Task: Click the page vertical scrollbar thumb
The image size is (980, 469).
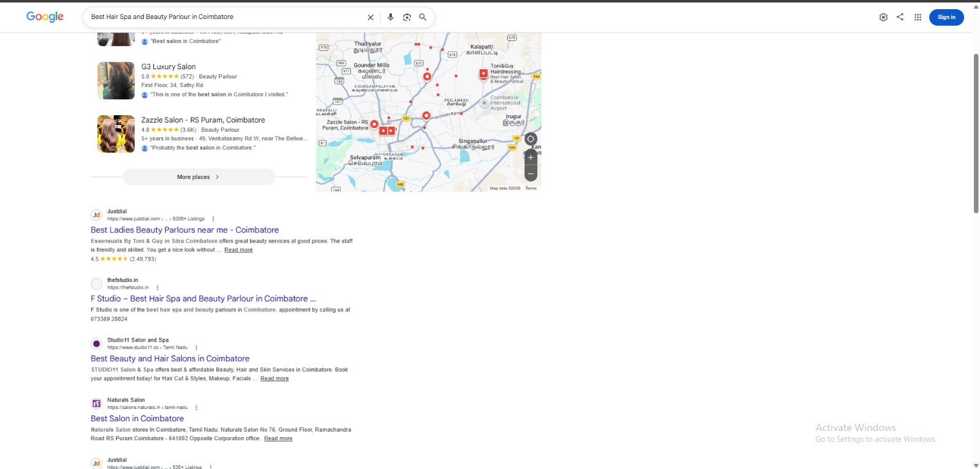Action: (976, 133)
